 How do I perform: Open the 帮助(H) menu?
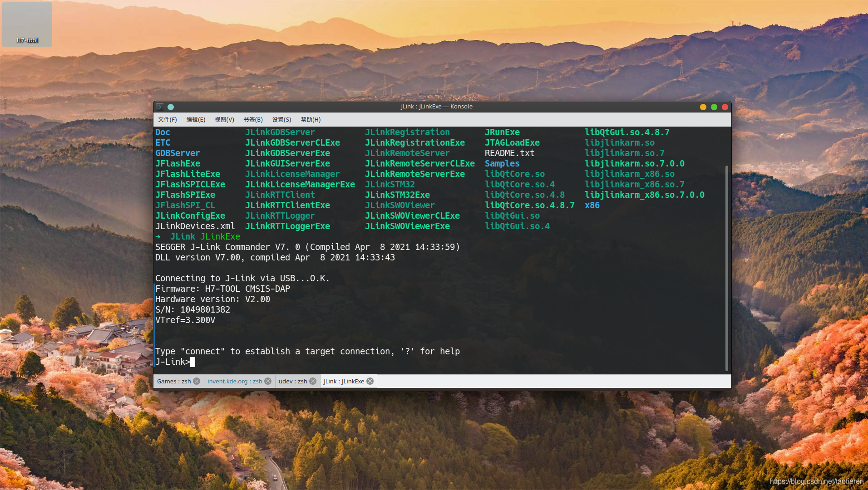[x=311, y=120]
